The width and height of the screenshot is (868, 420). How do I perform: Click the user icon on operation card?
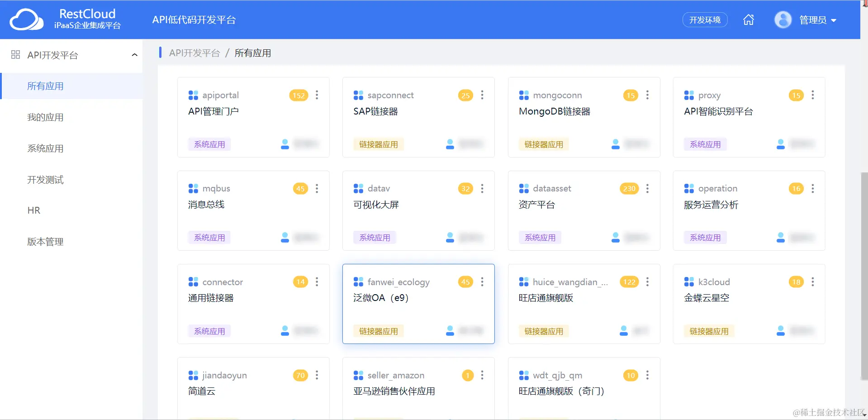tap(781, 237)
